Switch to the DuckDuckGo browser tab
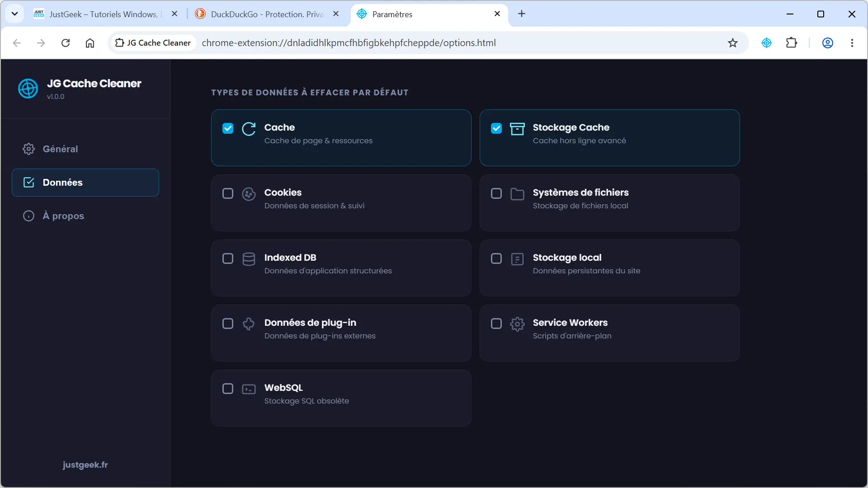The height and width of the screenshot is (488, 868). point(268,14)
